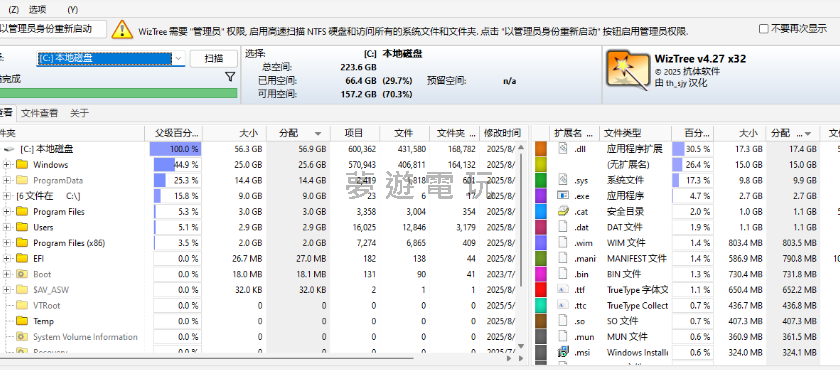Click the purple .exe color swatch
840x370 pixels.
pyautogui.click(x=541, y=195)
